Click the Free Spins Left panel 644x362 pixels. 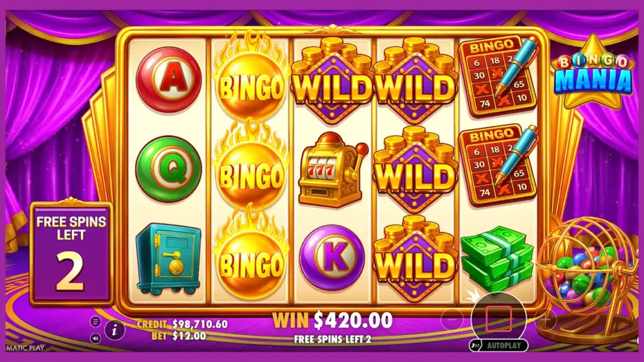[71, 253]
